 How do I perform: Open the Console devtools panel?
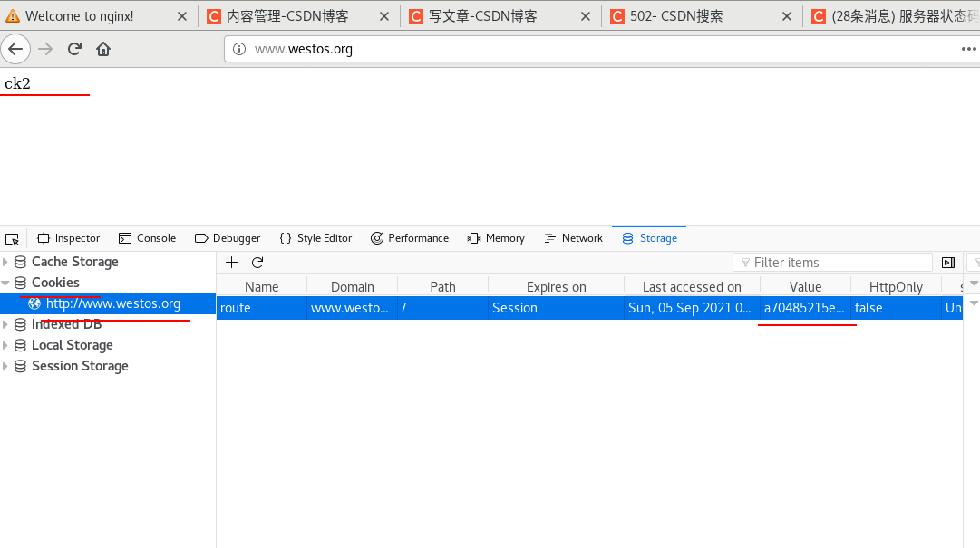coord(147,238)
